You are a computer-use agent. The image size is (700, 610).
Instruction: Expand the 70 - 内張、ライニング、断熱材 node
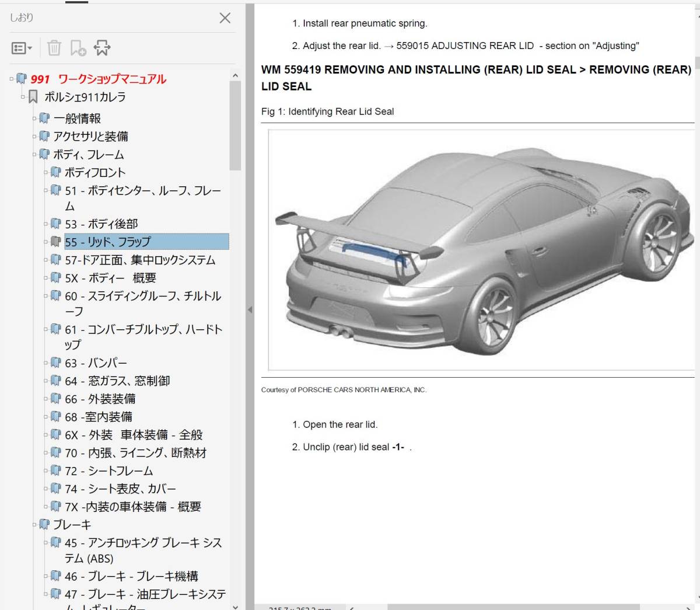pyautogui.click(x=46, y=452)
